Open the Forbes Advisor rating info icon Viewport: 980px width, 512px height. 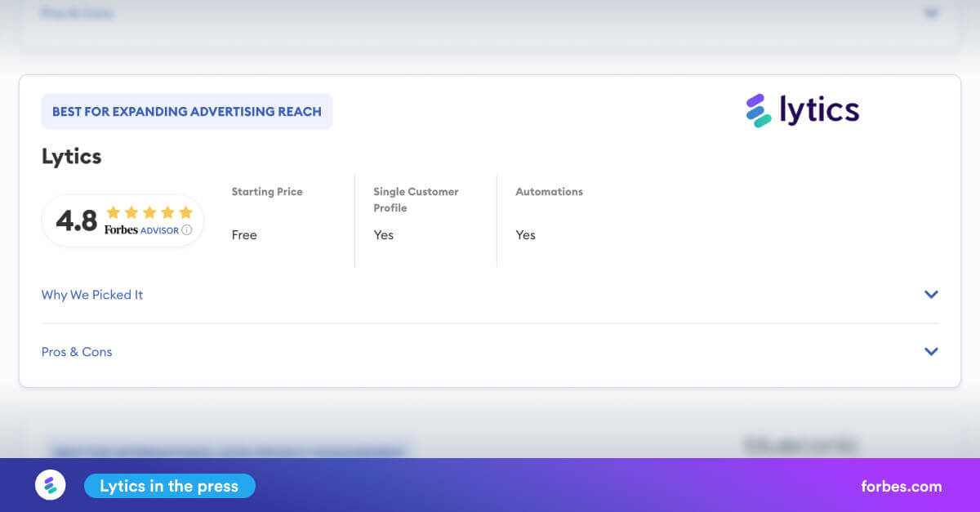click(x=186, y=230)
